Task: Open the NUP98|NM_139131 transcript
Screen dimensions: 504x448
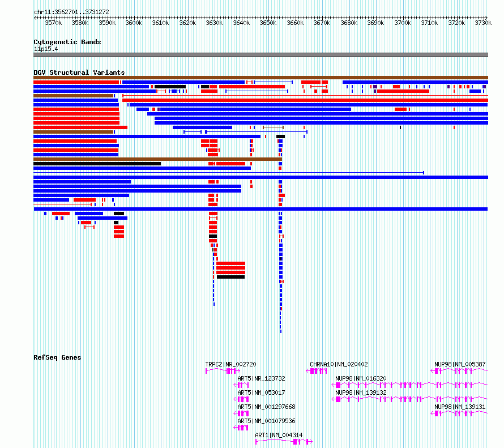Action: (x=460, y=407)
